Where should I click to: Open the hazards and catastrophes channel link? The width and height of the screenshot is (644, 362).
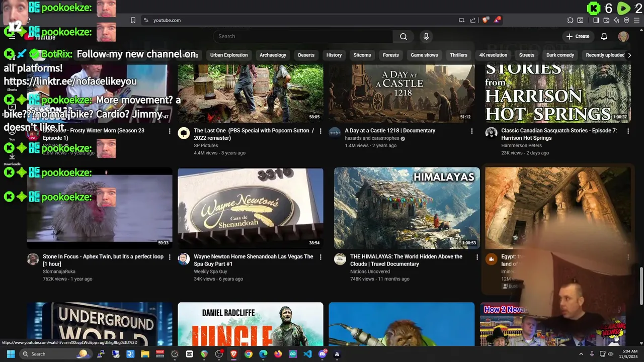[372, 138]
